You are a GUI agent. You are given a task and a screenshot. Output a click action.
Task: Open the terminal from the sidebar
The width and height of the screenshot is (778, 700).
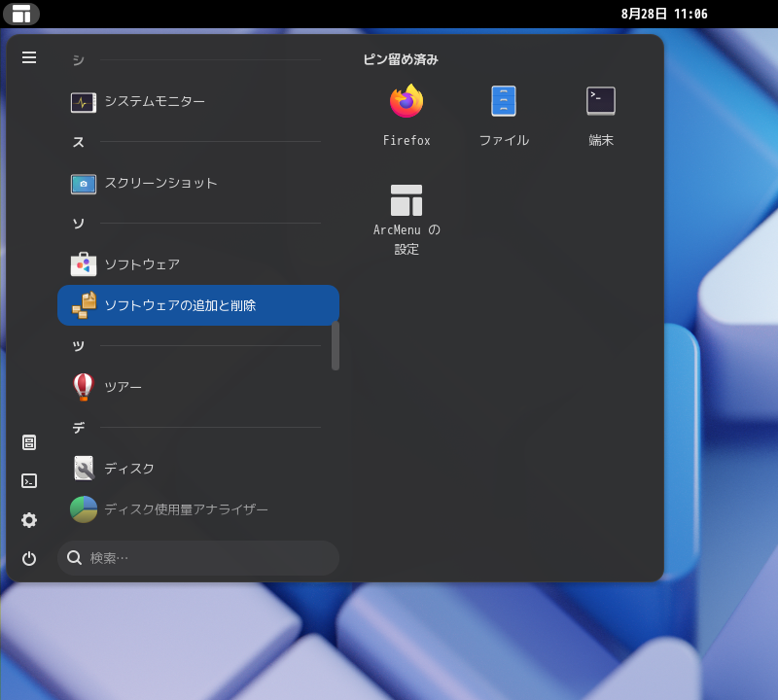[29, 481]
